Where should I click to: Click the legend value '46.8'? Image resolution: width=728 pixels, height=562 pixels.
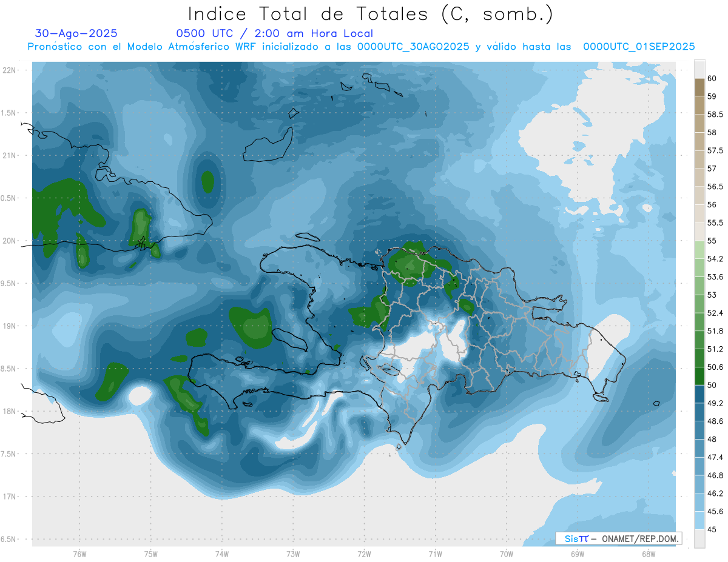[x=715, y=475]
